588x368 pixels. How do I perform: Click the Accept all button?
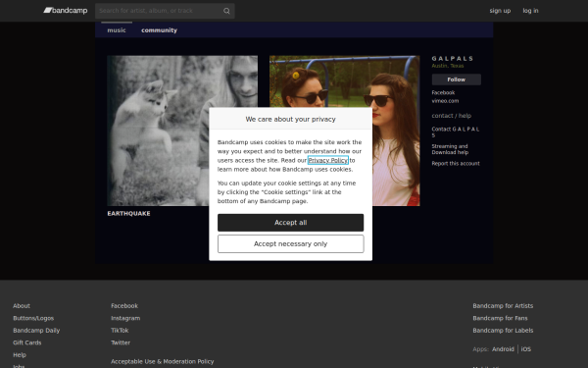[x=291, y=223]
